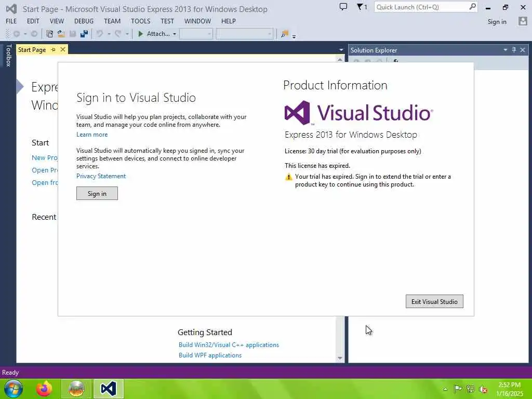Open the Visual Studio taskbar button

[x=109, y=389]
